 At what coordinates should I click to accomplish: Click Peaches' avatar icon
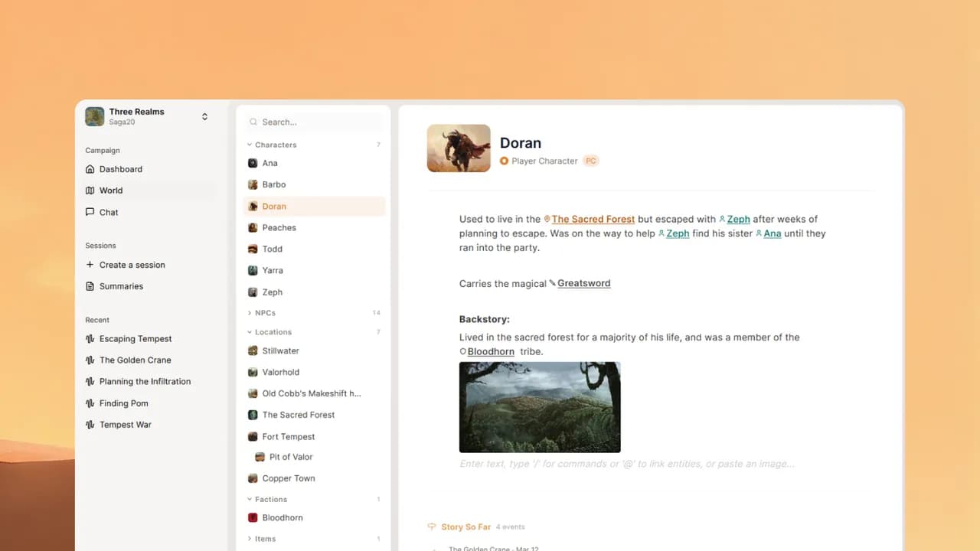click(253, 227)
